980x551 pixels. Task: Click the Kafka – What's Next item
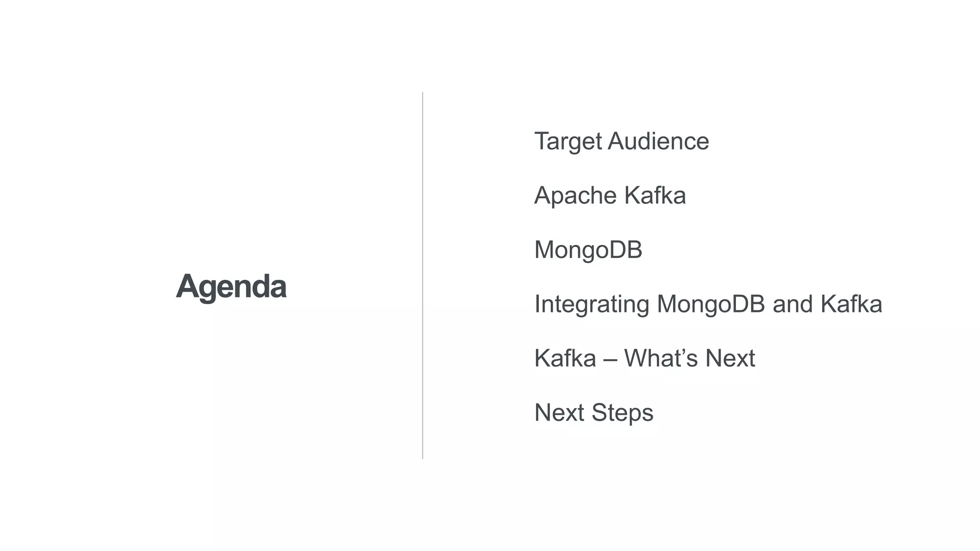[x=645, y=358]
